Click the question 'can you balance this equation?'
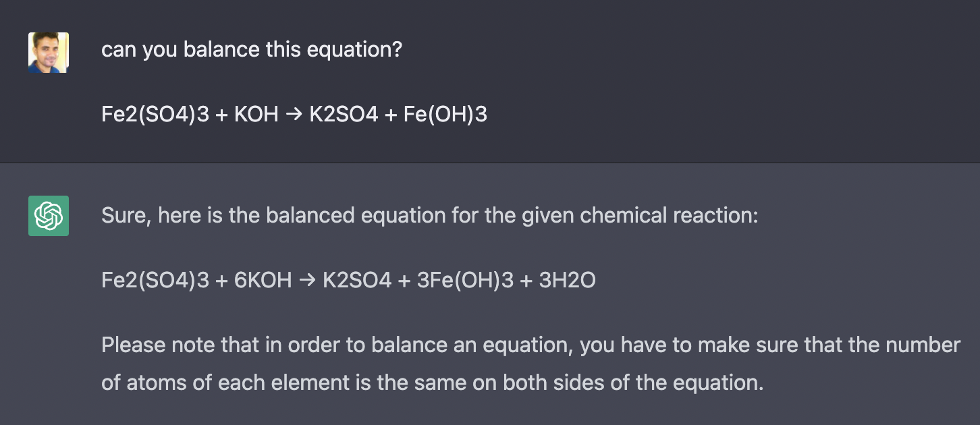 click(251, 50)
